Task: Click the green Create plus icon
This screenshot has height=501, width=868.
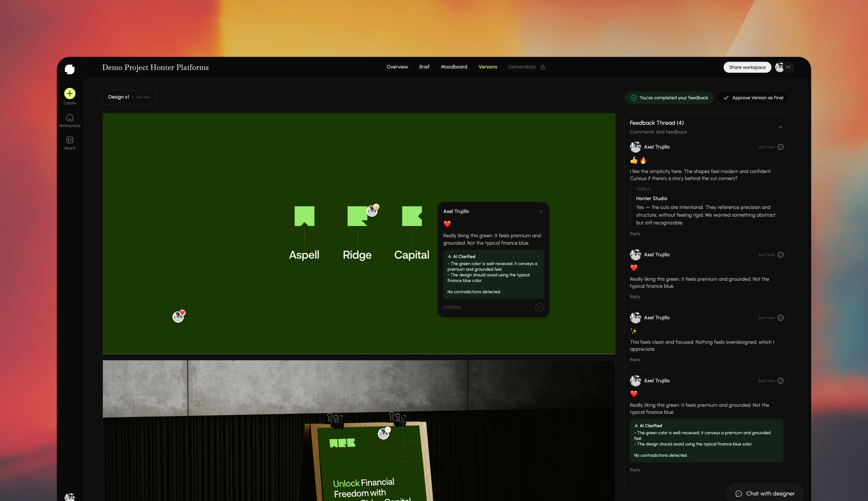Action: pyautogui.click(x=70, y=94)
